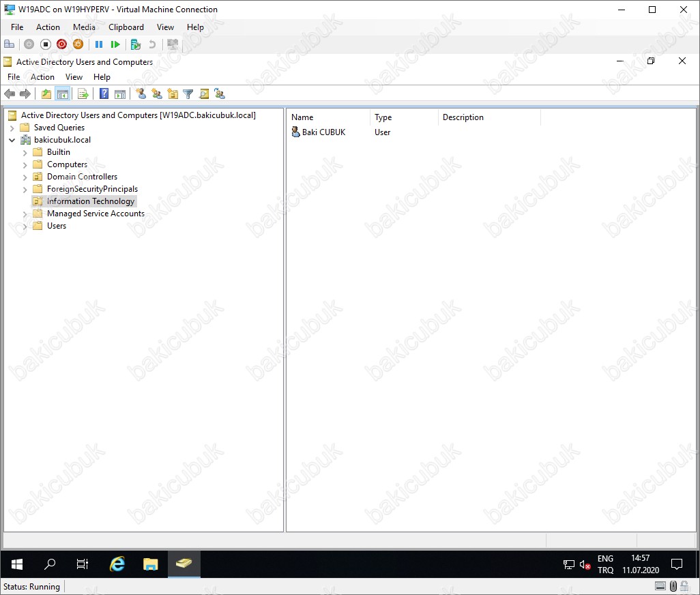
Task: Click the network tray icon
Action: coord(569,565)
